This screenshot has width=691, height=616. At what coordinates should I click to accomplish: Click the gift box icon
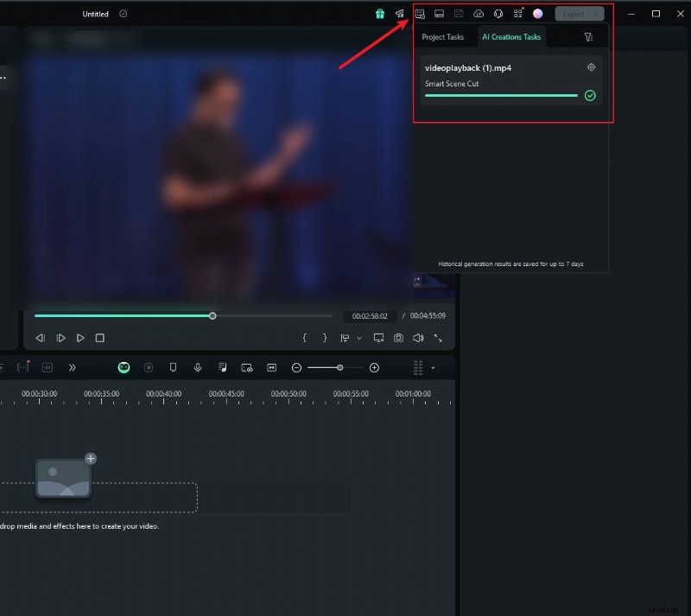(x=379, y=14)
